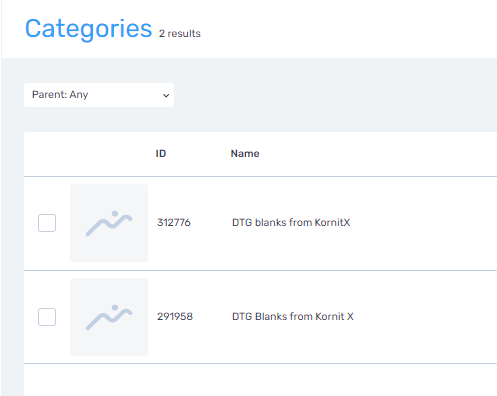Open category DTG Blanks from Kornit X

(293, 316)
